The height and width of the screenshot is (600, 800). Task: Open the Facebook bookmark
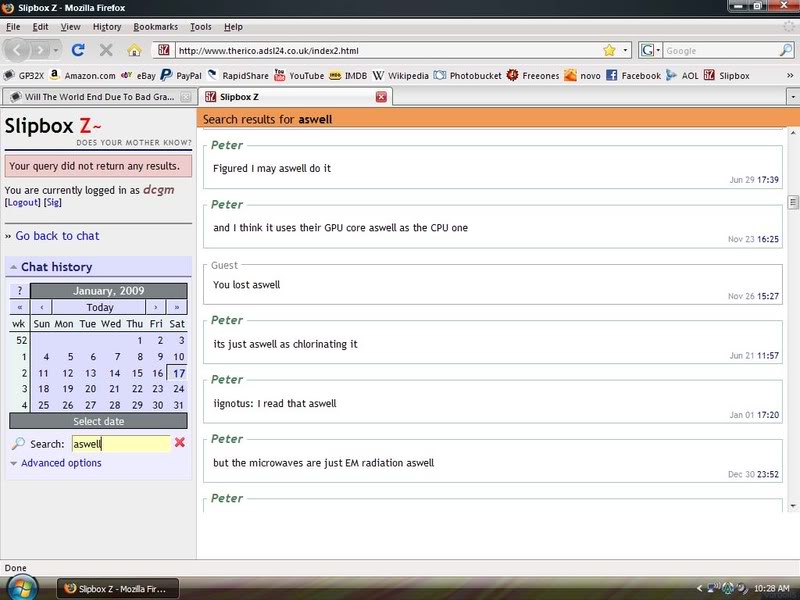click(633, 75)
